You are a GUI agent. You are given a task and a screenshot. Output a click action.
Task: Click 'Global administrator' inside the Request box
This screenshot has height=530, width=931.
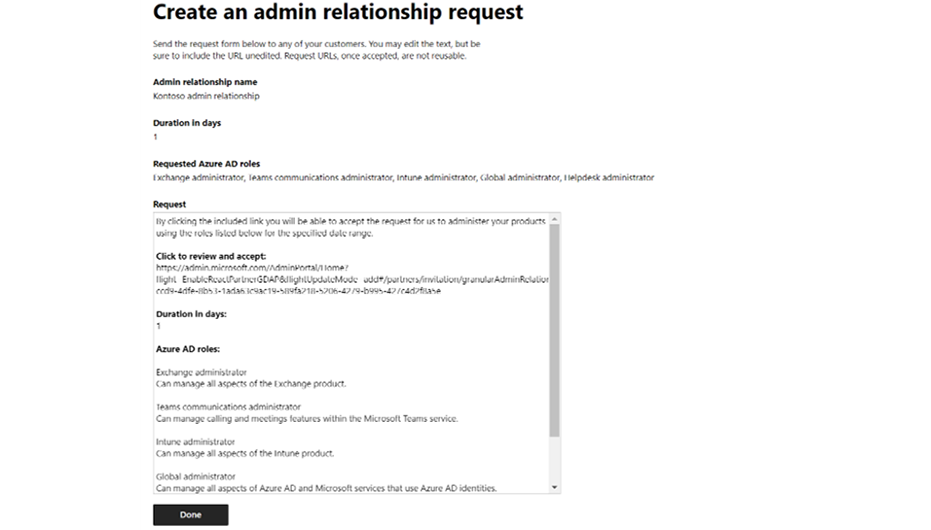[x=195, y=476]
